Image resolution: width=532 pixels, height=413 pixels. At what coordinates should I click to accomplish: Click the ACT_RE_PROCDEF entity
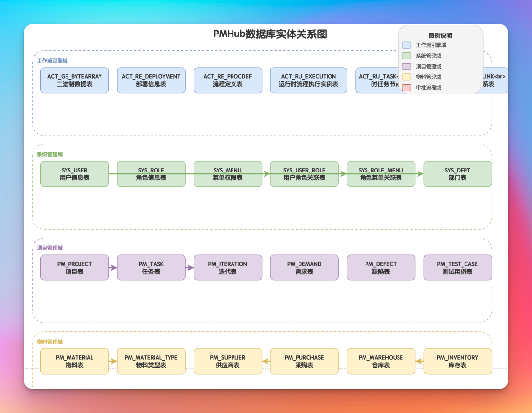[228, 80]
